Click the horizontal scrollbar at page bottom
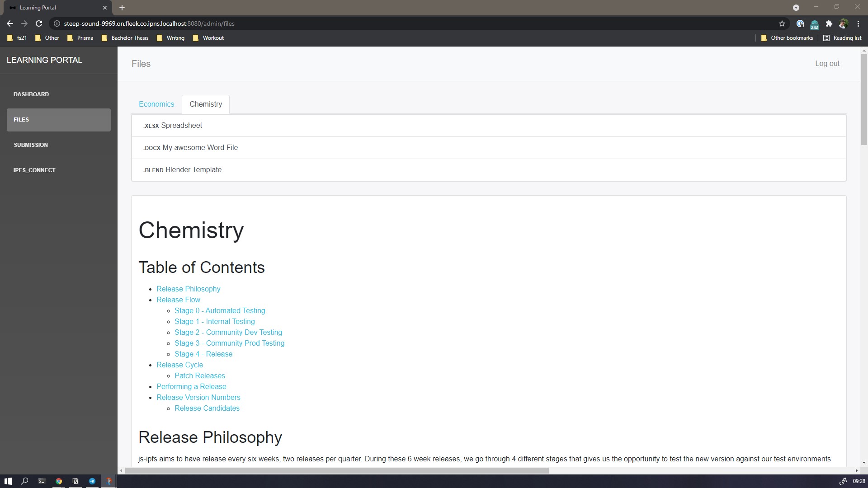 (337, 470)
